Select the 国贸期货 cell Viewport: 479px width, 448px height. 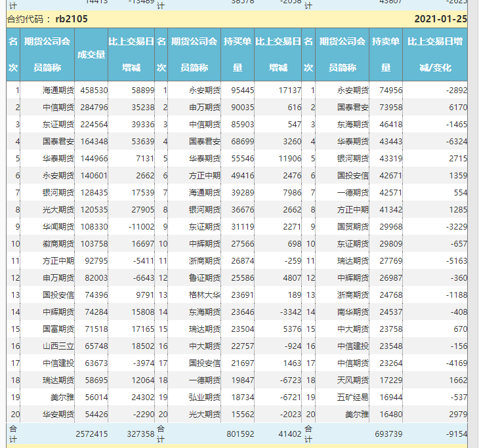[x=353, y=227]
